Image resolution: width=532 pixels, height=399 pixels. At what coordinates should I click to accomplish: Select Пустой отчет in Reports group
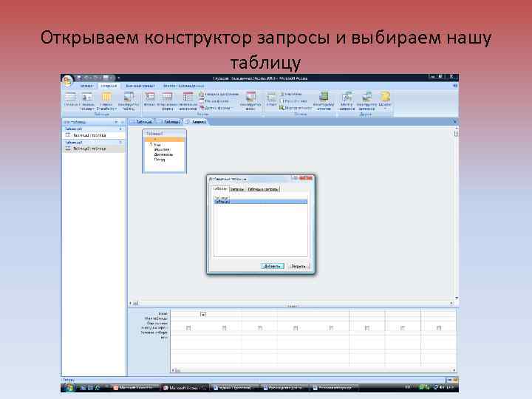pos(293,101)
